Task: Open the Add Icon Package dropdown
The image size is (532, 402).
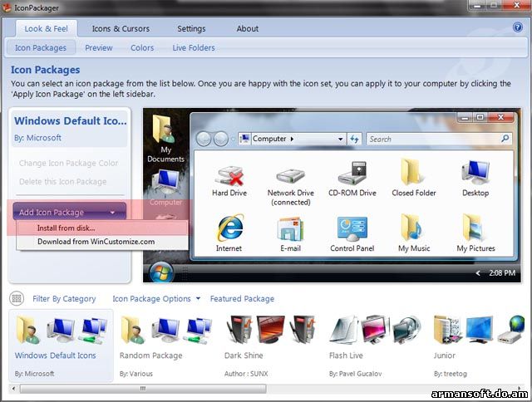Action: pyautogui.click(x=70, y=212)
